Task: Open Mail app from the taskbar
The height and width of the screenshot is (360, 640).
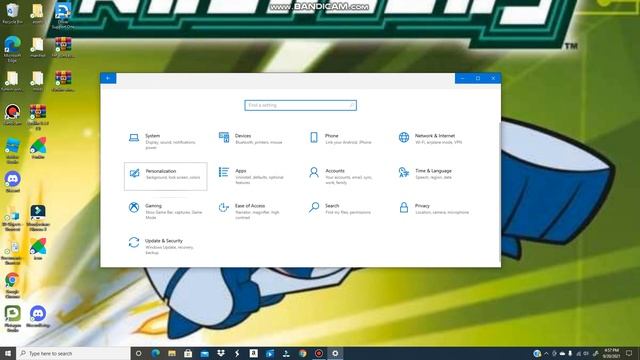Action: point(204,353)
